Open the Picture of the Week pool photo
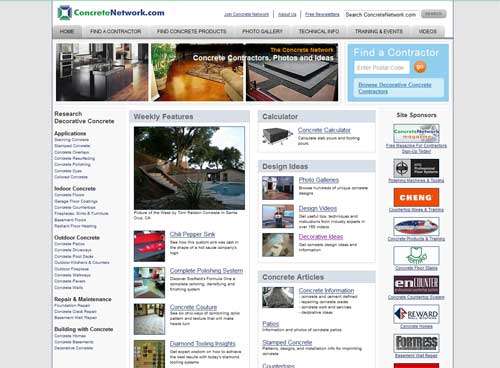 189,168
